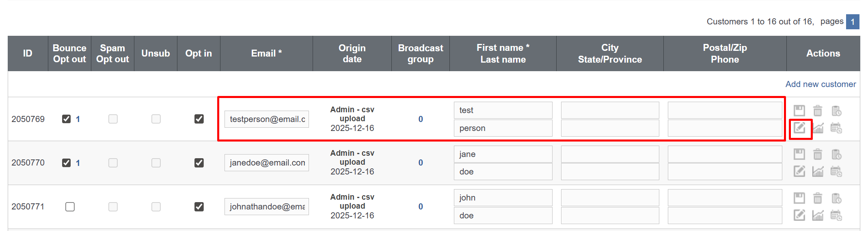Screen dimensions: 868x231
Task: Open chart icon in testperson row
Action: [x=818, y=128]
